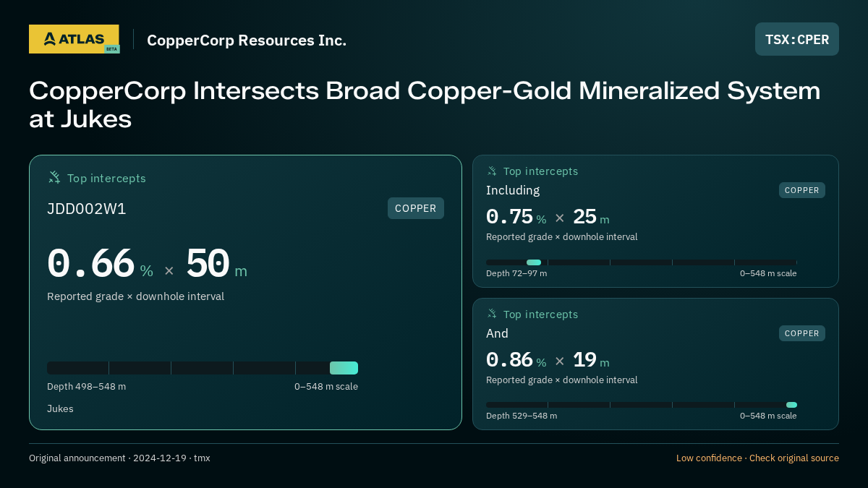Click the drill icon in Including card
Screen dimensions: 868x488
(492, 171)
